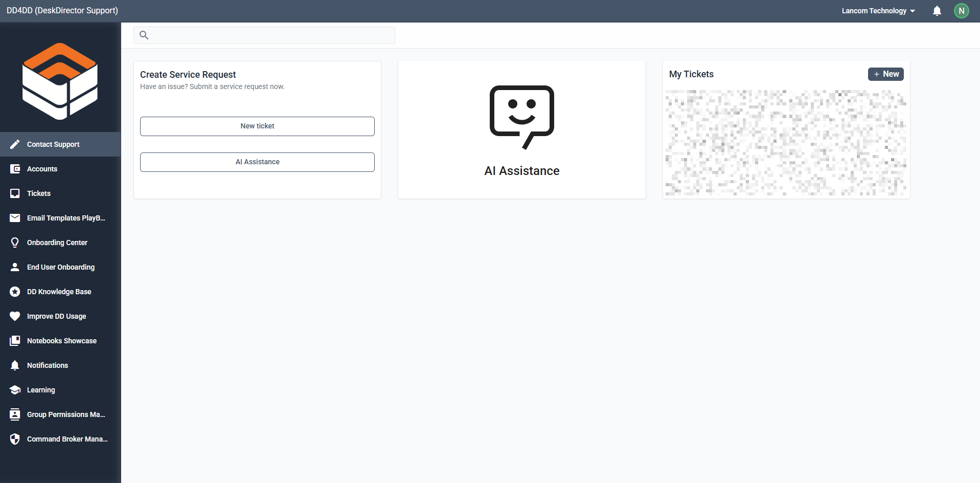Open Command Broker Management item
Image resolution: width=980 pixels, height=483 pixels.
click(x=60, y=439)
